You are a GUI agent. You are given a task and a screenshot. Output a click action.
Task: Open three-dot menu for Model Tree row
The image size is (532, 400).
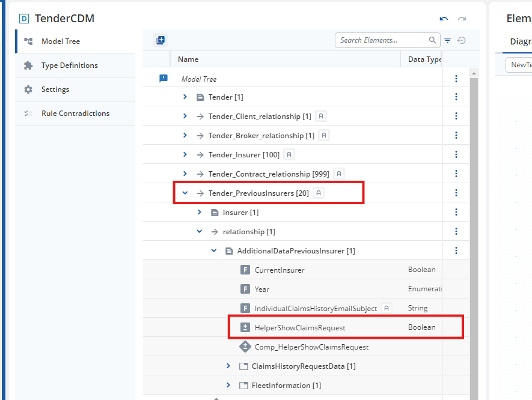point(456,79)
